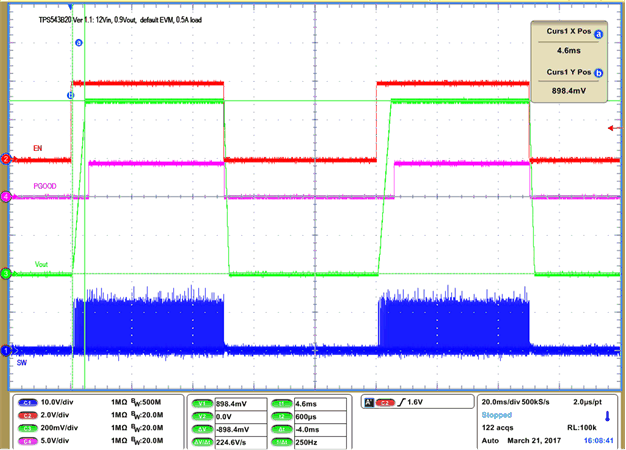Click the 2.0µs/pt resolution readout
This screenshot has width=626, height=450.
pos(588,402)
